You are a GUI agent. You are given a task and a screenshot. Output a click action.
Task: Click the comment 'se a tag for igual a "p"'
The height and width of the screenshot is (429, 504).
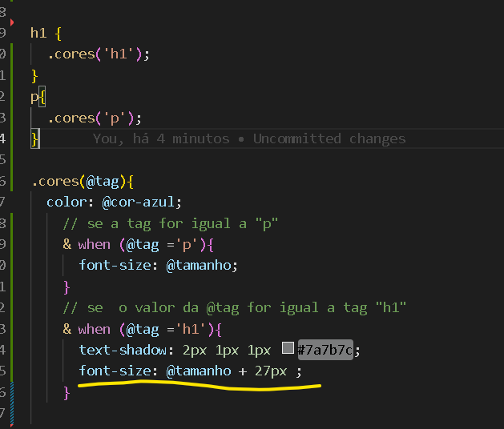[x=171, y=224]
